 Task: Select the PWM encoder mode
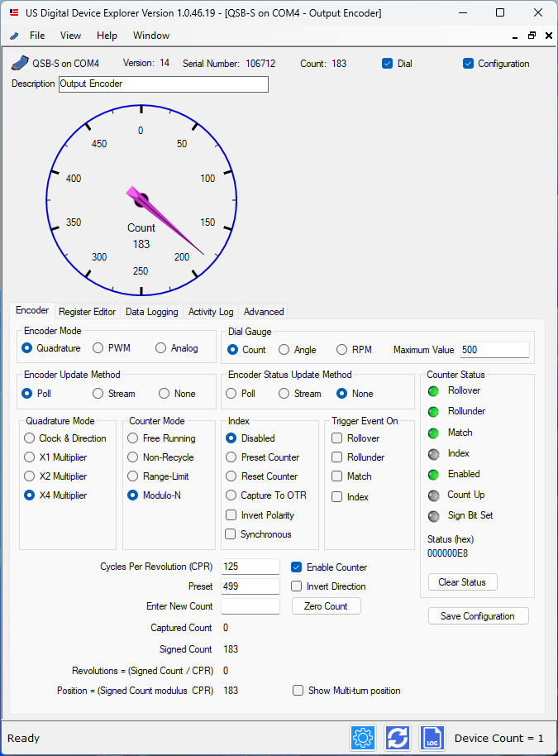pos(98,348)
